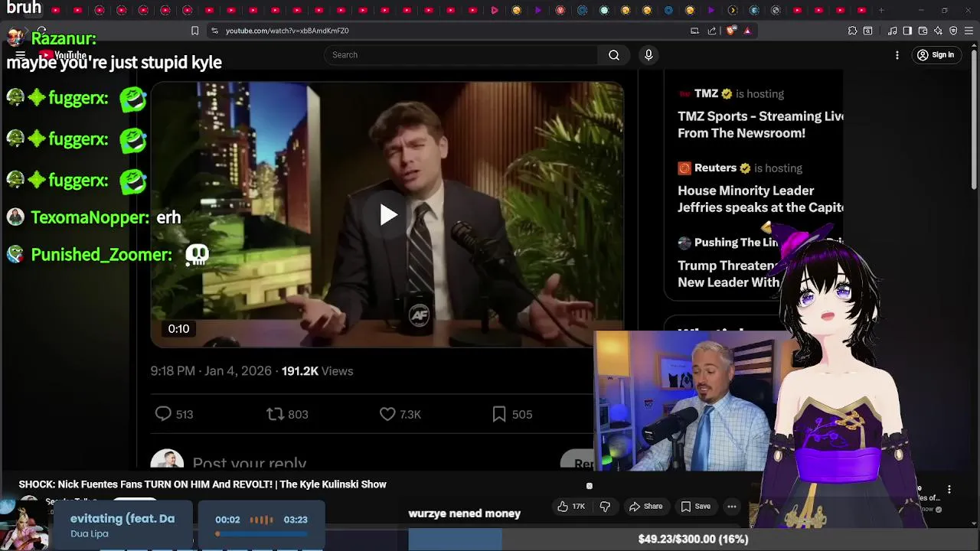Open the more actions ellipsis under video
980x551 pixels.
732,507
